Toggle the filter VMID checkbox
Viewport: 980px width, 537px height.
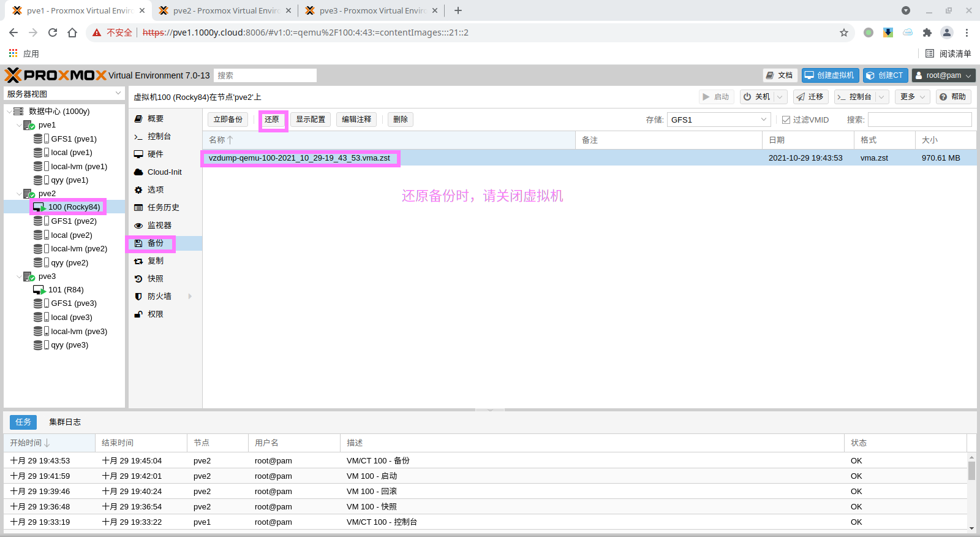click(x=786, y=120)
